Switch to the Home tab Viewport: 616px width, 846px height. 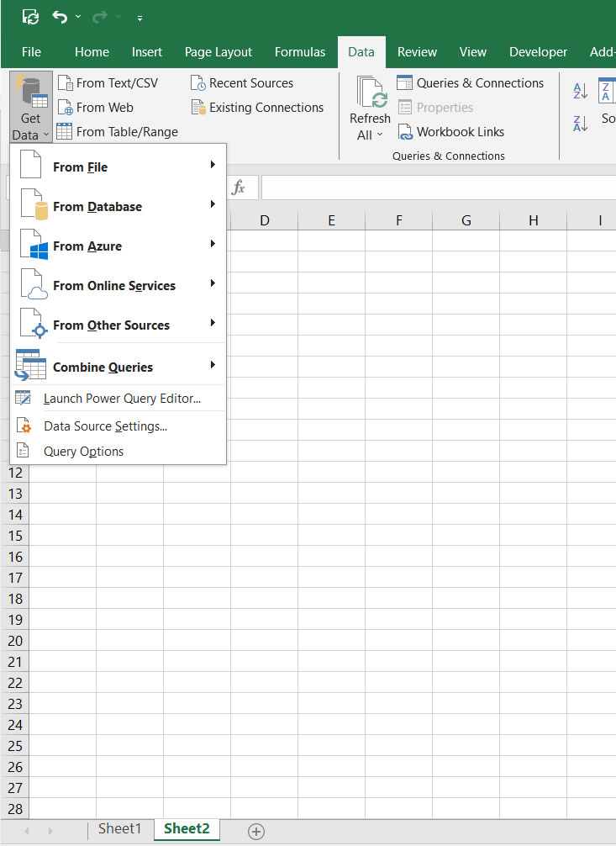tap(92, 52)
